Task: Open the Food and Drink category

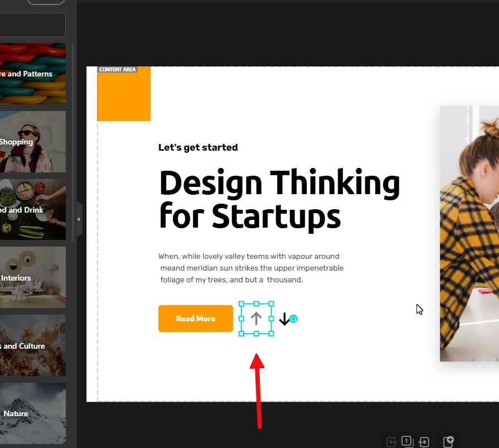Action: click(x=33, y=210)
